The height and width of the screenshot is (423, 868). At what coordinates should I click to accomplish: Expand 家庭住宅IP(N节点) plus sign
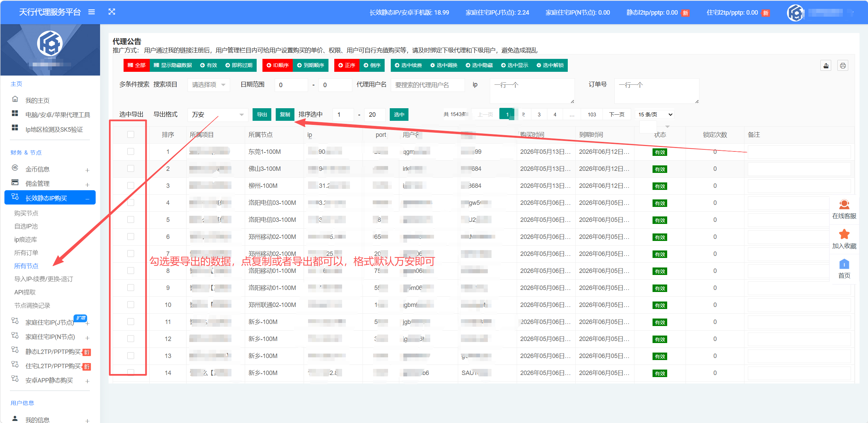pos(87,338)
